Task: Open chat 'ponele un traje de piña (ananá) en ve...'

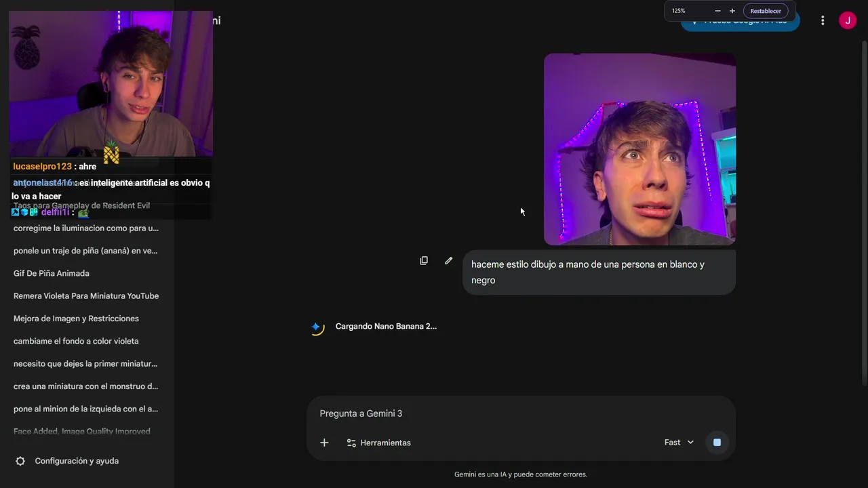Action: (x=86, y=251)
